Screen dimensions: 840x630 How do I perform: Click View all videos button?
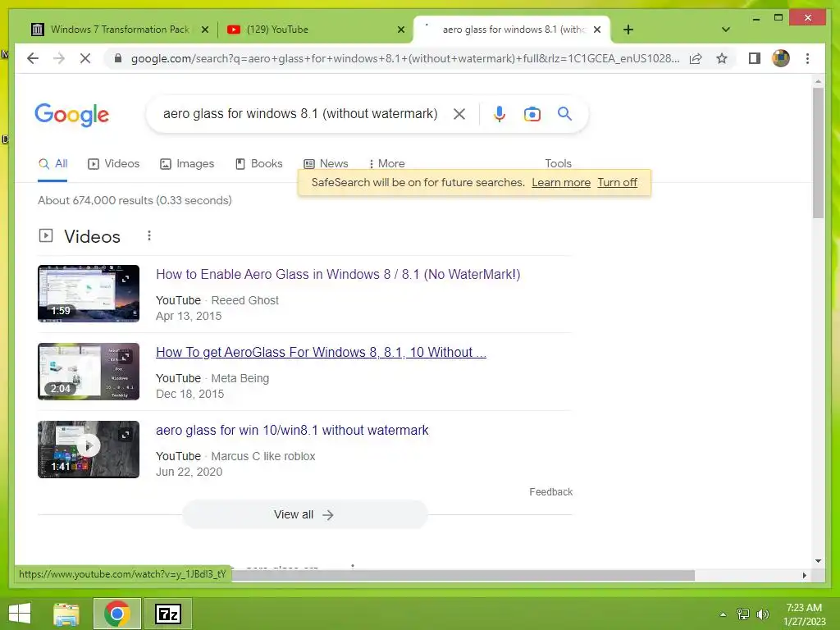305,515
